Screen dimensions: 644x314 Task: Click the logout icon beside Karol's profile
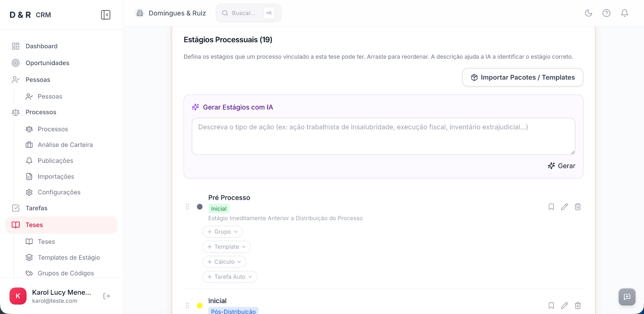point(107,296)
